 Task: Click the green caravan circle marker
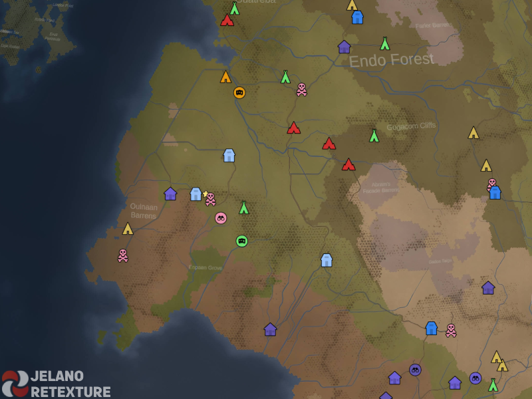[x=242, y=241]
